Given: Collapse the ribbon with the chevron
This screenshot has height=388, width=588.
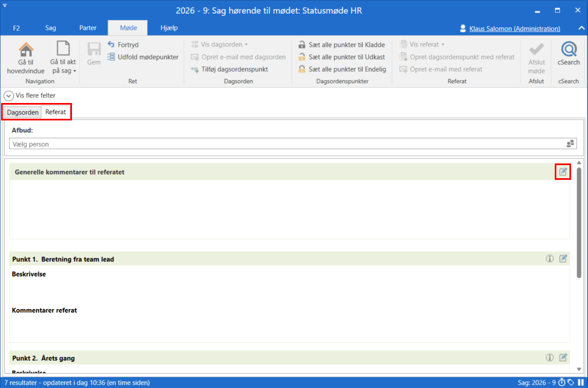Looking at the screenshot, I should 580,28.
